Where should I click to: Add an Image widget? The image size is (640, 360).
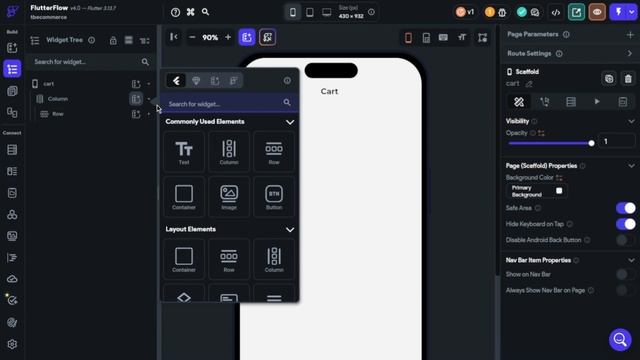tap(229, 197)
